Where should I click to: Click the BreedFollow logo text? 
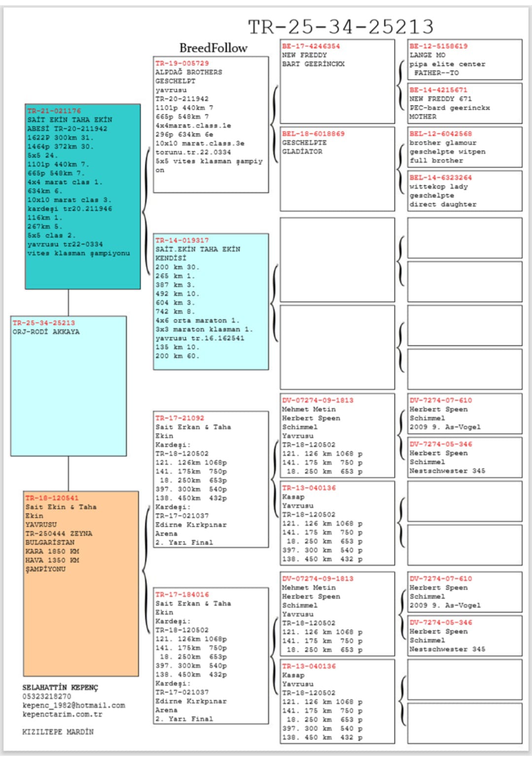click(213, 48)
